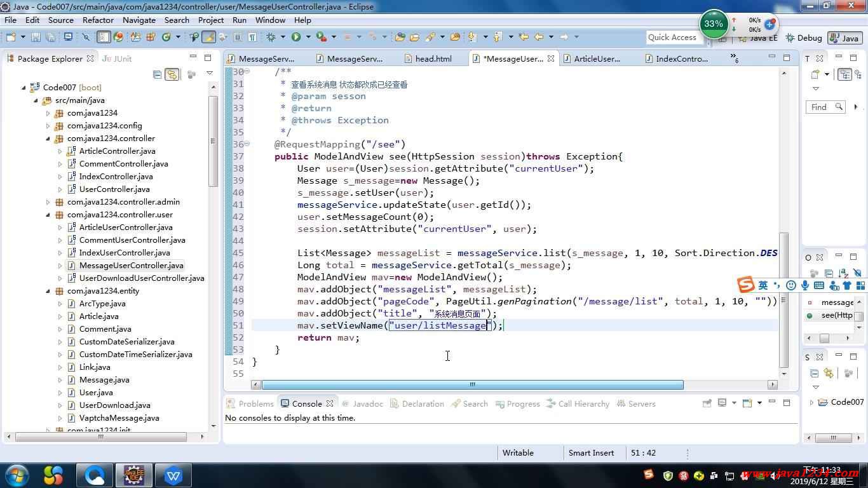The image size is (868, 488).
Task: Click the New Java Class green icon
Action: click(x=166, y=37)
